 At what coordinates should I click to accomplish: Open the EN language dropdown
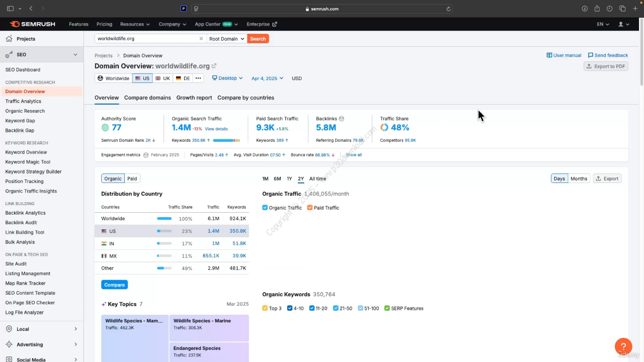coord(603,24)
